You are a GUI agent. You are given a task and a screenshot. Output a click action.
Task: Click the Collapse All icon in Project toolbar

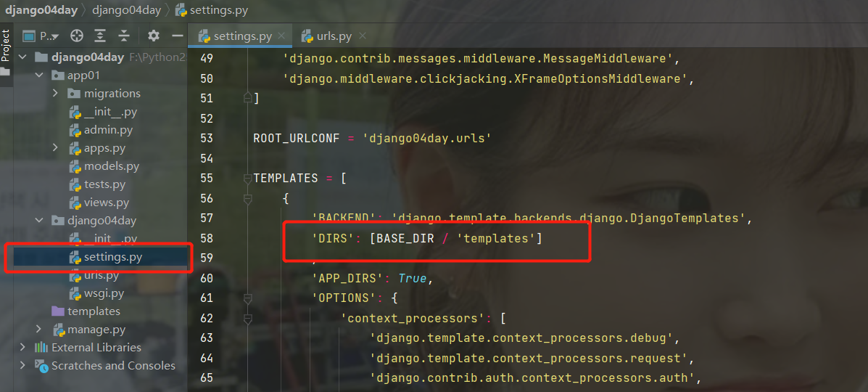click(x=124, y=36)
